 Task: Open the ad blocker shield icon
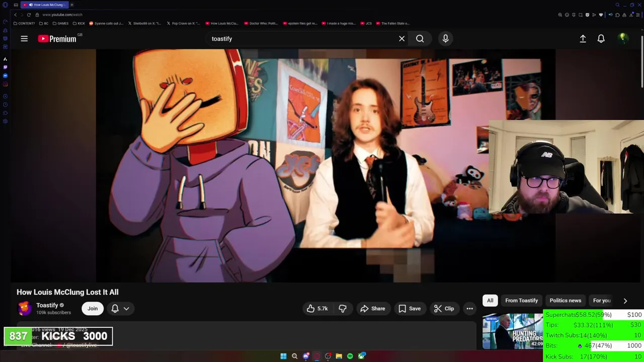[x=587, y=15]
